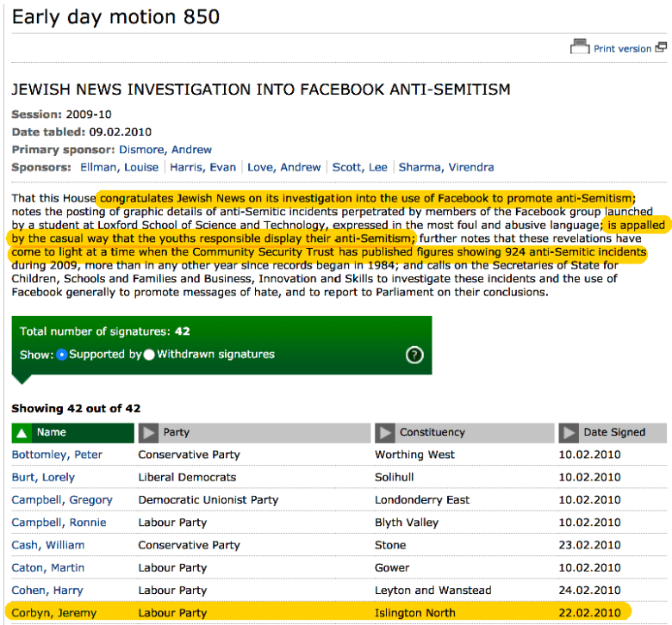Open Cohen, Harry signatory link
The width and height of the screenshot is (672, 625).
point(47,591)
